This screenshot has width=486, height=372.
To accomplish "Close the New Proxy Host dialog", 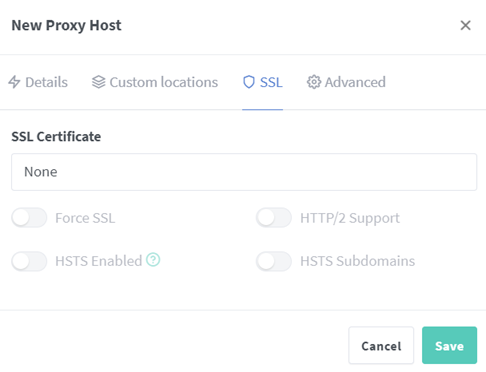I will coord(465,25).
